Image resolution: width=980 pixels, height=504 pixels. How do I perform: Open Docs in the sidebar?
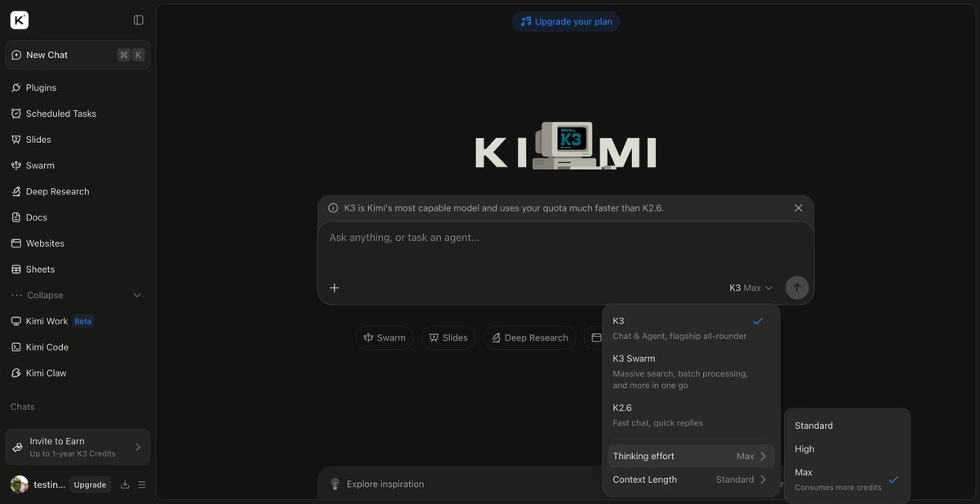(x=78, y=217)
